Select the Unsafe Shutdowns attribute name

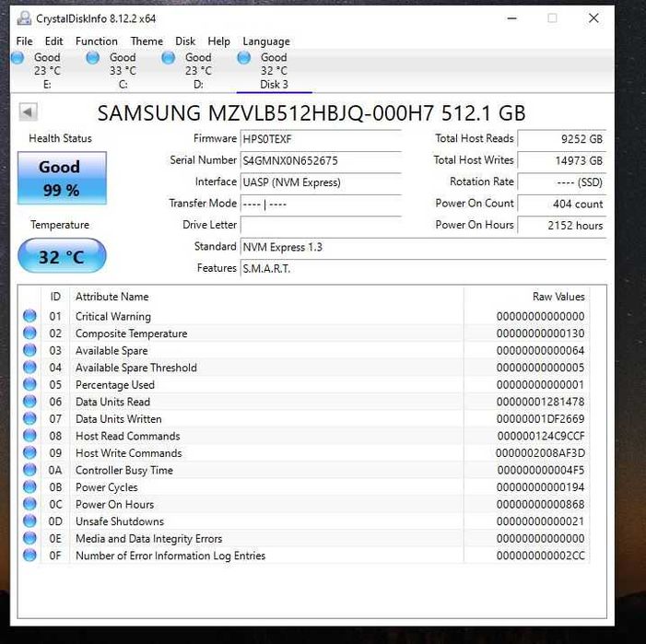[120, 521]
